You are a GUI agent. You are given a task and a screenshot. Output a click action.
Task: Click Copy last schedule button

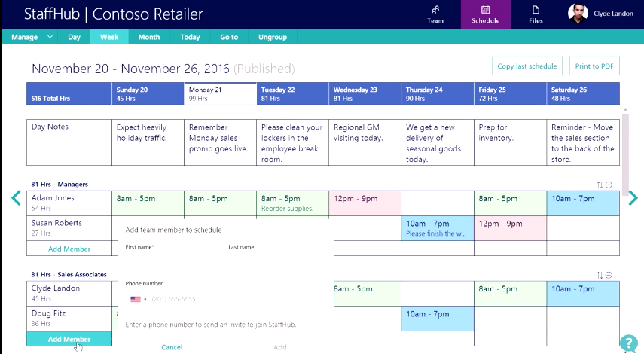527,66
